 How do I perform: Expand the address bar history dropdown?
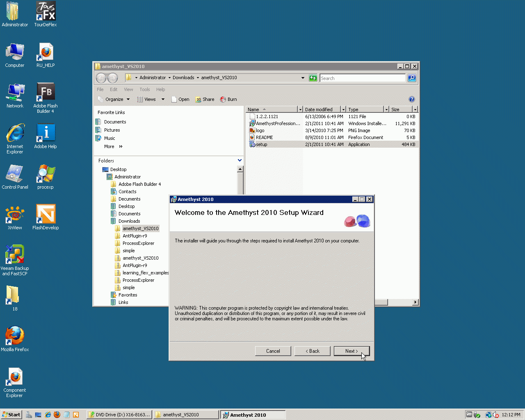tap(303, 78)
